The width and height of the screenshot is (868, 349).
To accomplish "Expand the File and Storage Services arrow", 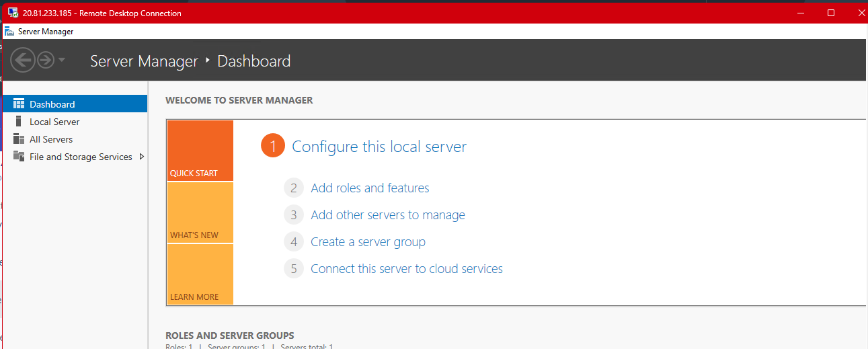I will (x=141, y=157).
